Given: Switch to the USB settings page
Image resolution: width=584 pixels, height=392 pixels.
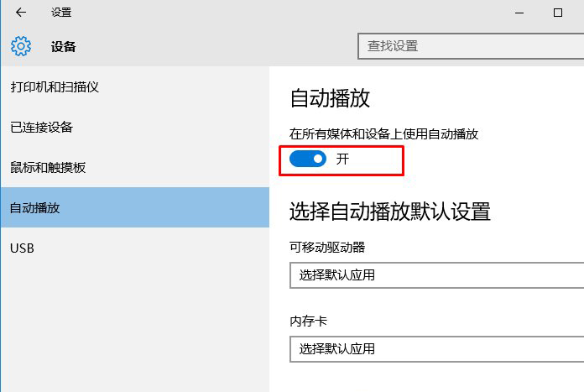Looking at the screenshot, I should point(22,248).
